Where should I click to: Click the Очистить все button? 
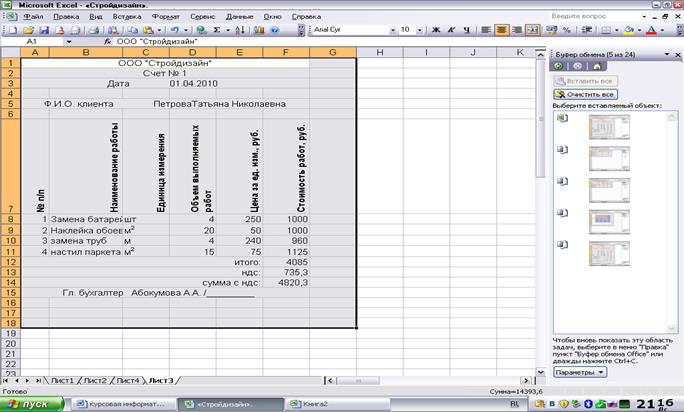click(588, 93)
